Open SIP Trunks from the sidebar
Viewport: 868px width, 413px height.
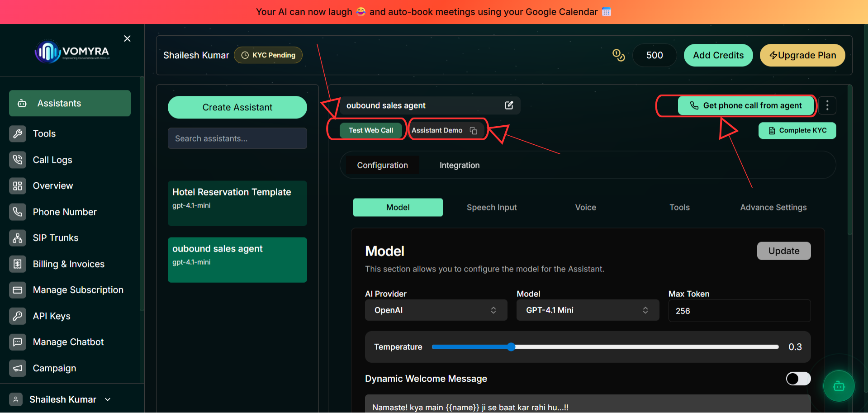click(x=56, y=238)
